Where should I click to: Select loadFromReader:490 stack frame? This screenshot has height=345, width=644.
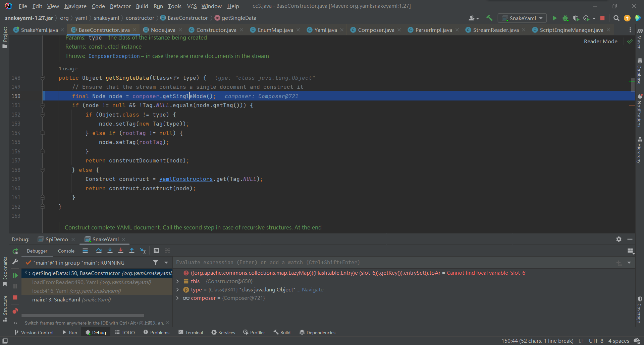pos(97,282)
